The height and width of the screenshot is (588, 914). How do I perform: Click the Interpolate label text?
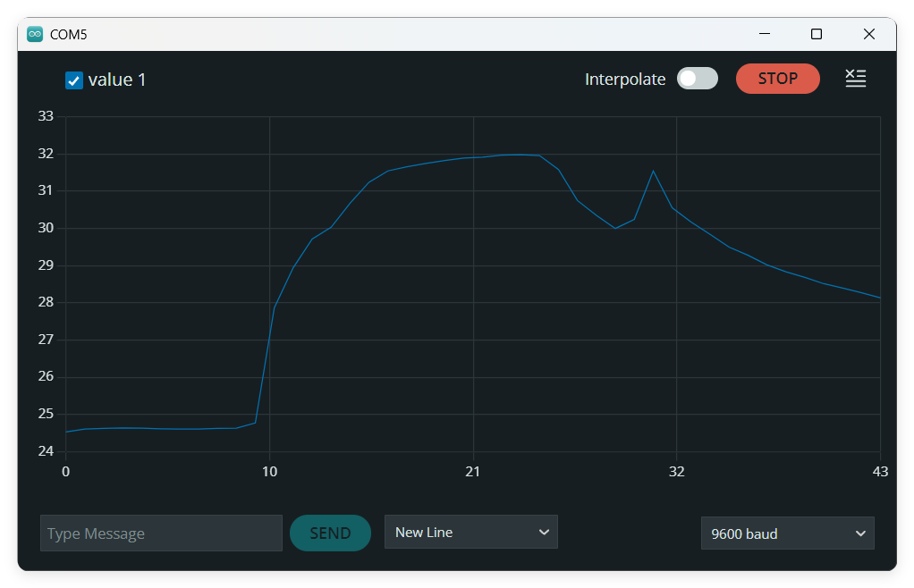coord(625,79)
